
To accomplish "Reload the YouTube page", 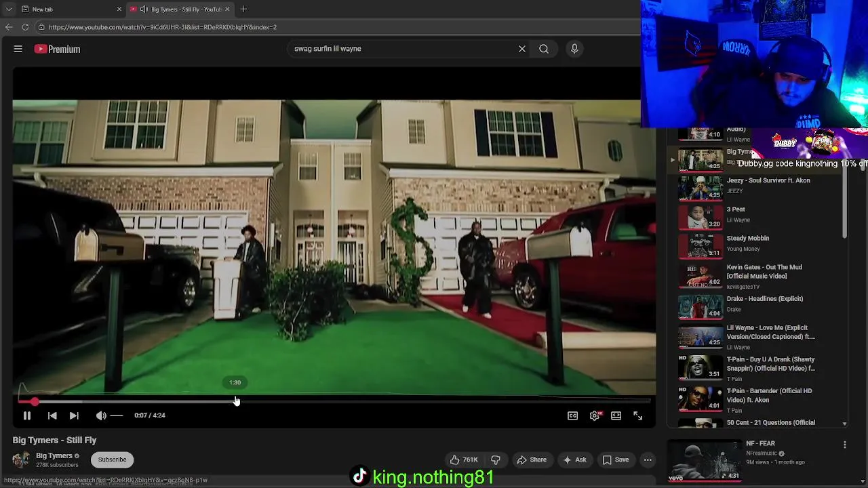I will [25, 27].
